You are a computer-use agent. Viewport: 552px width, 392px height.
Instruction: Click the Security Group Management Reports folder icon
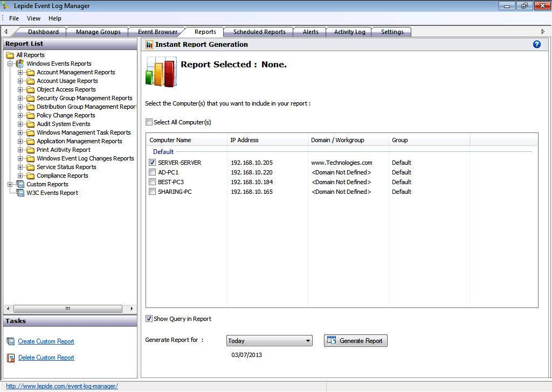pos(31,98)
